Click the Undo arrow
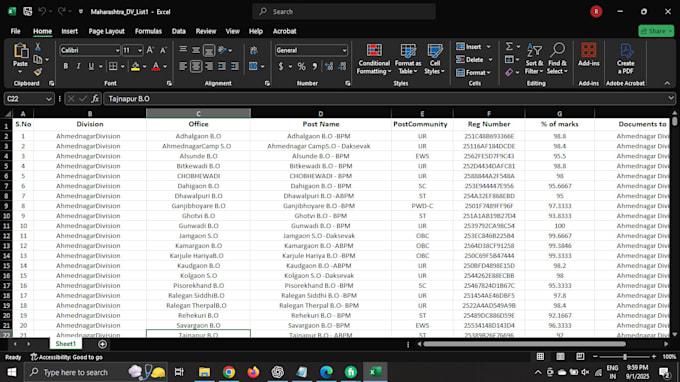Image resolution: width=680 pixels, height=382 pixels. [x=42, y=12]
